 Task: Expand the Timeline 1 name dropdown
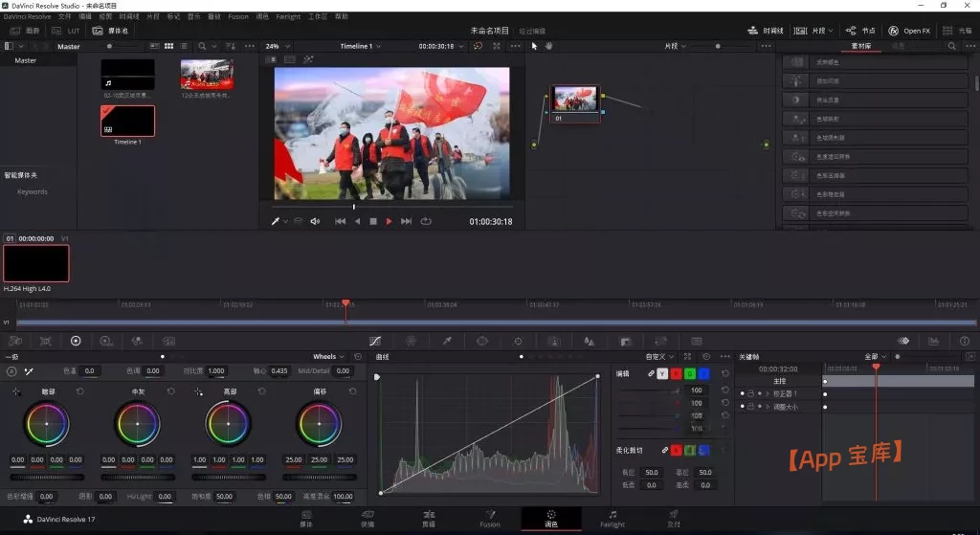[x=366, y=46]
